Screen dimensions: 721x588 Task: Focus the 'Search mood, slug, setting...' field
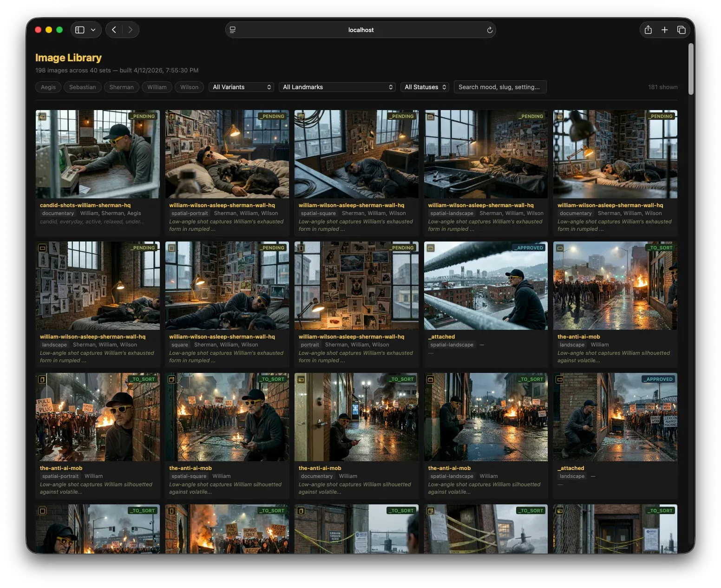point(500,87)
